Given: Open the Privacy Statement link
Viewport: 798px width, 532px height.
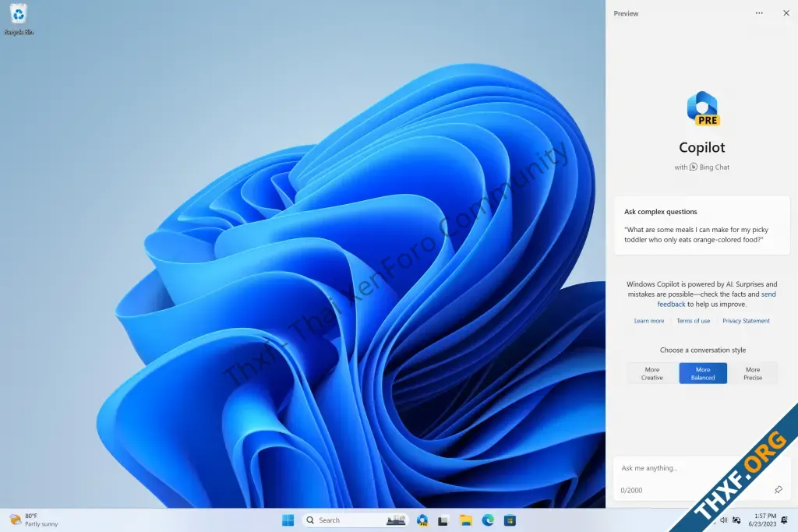Looking at the screenshot, I should tap(746, 321).
